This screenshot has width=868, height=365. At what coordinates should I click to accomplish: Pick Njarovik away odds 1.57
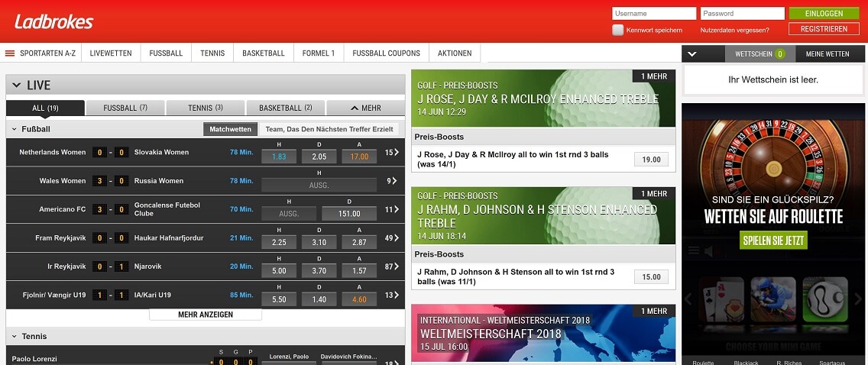point(359,271)
